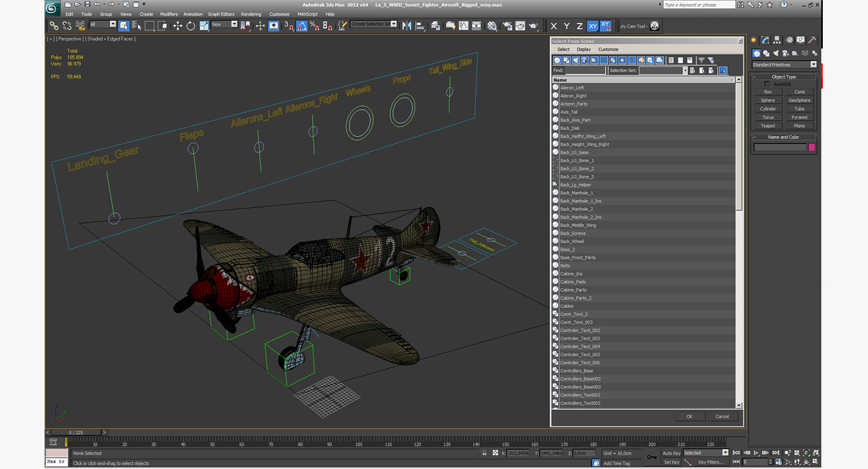Viewport: 868px width, 469px height.
Task: Toggle the Percent Snap icon
Action: pos(315,26)
